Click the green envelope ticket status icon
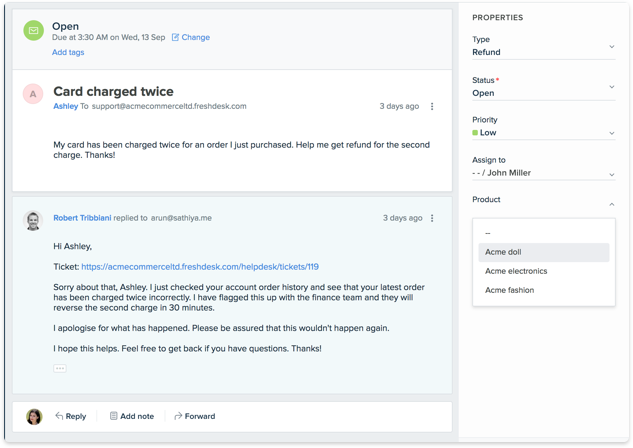Viewport: 633px width, 448px height. click(x=34, y=32)
